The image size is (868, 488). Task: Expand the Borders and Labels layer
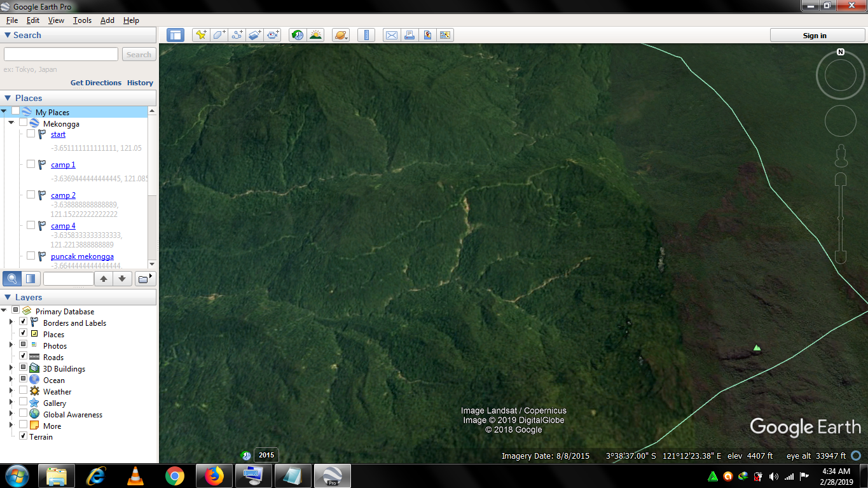click(11, 323)
